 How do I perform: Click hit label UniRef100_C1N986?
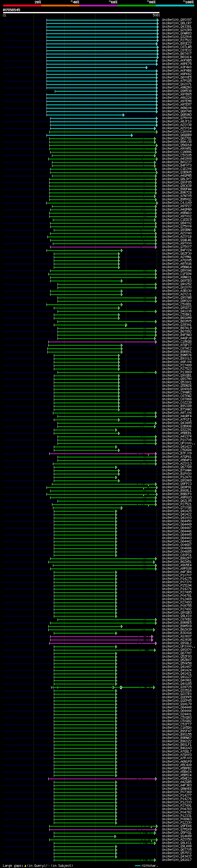pos(177,152)
